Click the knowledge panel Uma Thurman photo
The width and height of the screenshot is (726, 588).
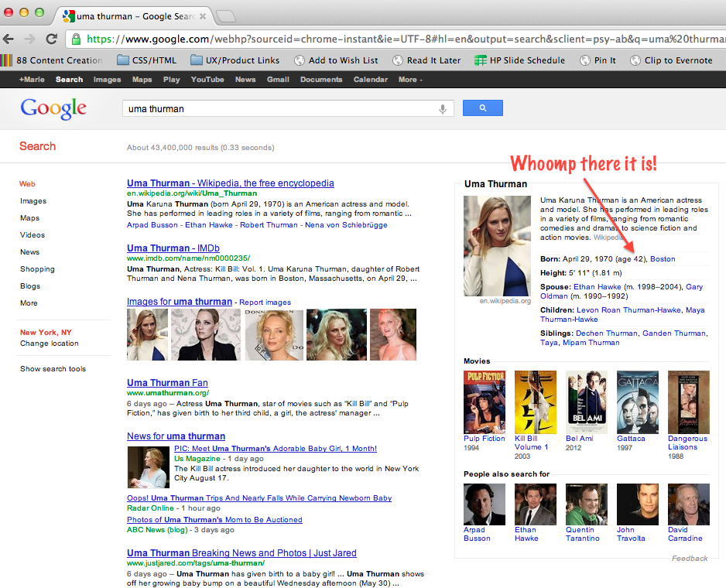497,246
